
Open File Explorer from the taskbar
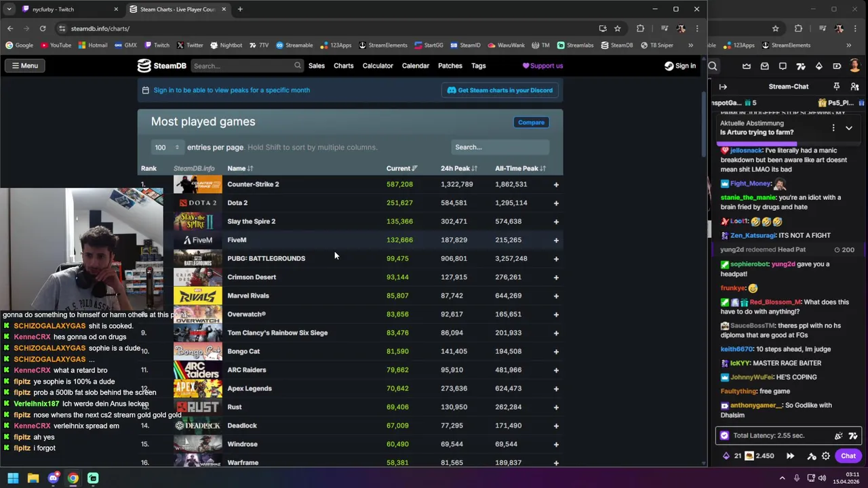[33, 479]
